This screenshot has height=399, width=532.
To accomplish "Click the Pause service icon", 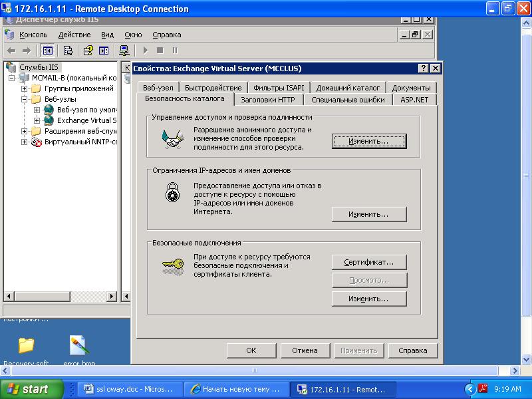I will 175,51.
